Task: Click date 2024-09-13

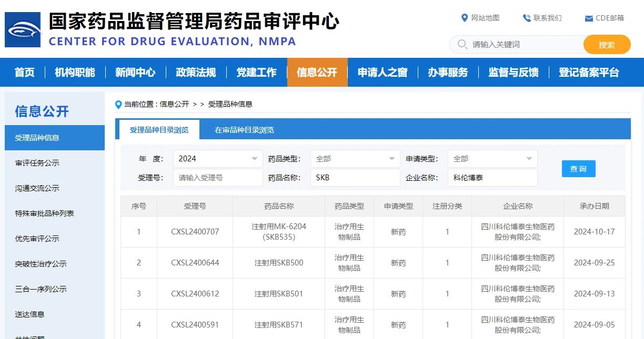Action: [x=594, y=294]
